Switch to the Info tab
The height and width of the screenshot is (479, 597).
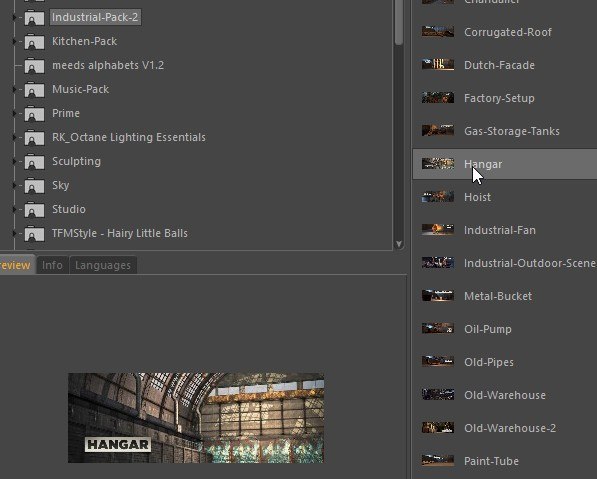(52, 265)
